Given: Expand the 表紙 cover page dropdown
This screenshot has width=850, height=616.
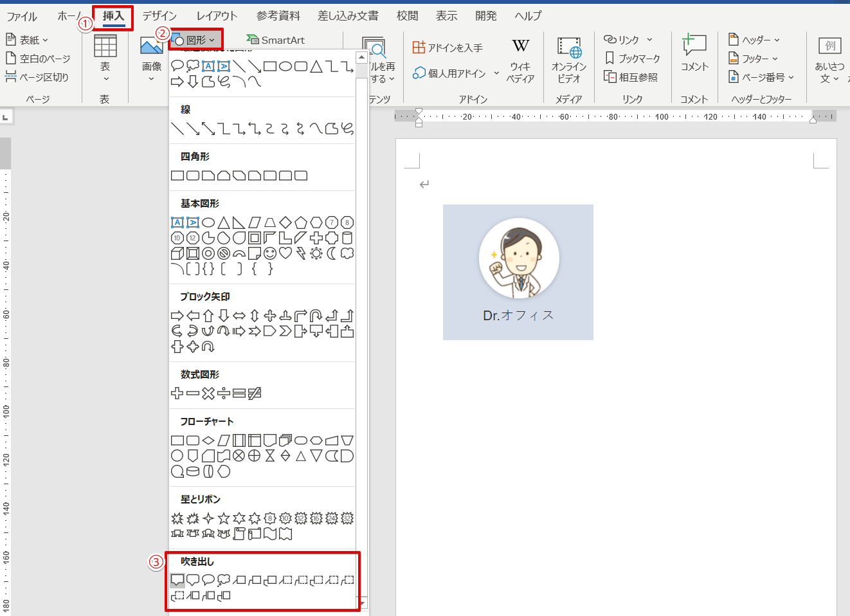Looking at the screenshot, I should (27, 40).
